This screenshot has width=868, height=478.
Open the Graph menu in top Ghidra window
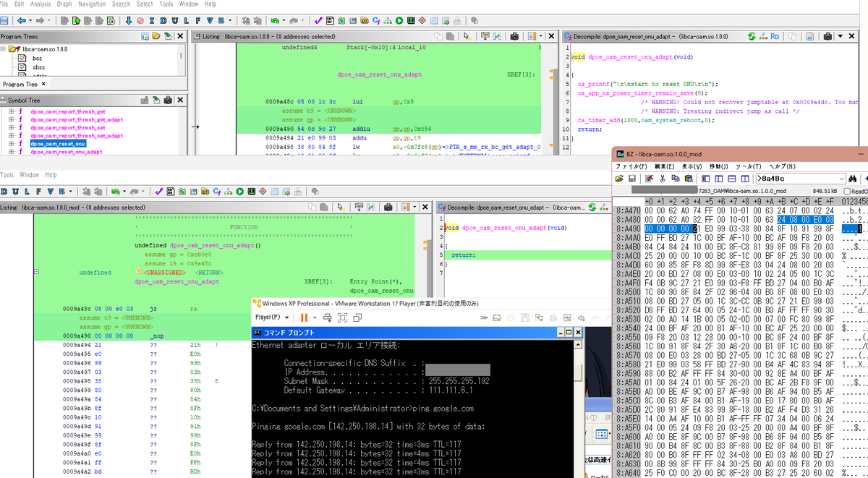click(64, 4)
